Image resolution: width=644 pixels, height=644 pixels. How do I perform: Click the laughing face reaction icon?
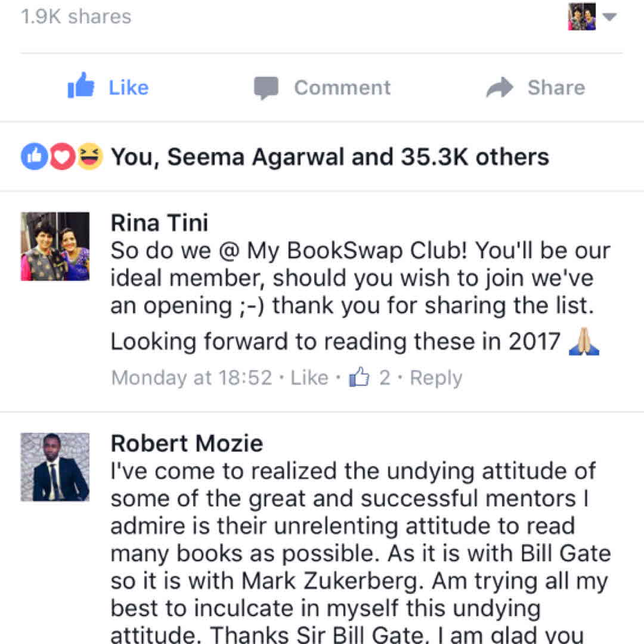(x=90, y=157)
